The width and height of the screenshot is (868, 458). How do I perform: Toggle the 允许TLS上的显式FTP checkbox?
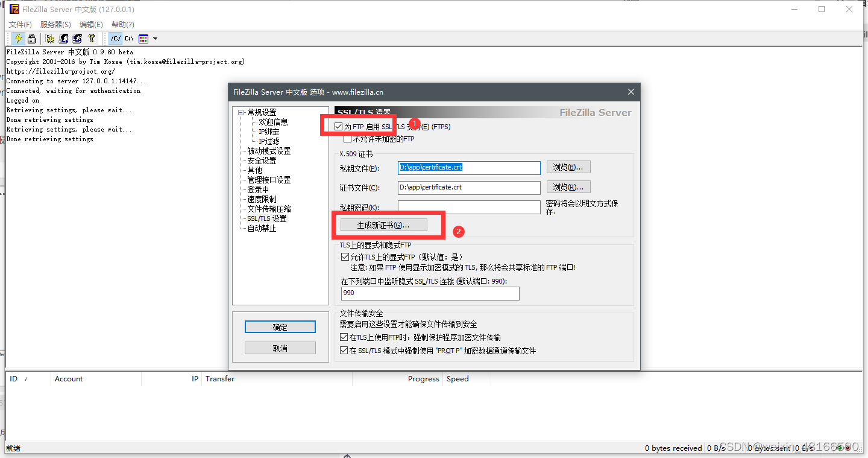[x=345, y=257]
